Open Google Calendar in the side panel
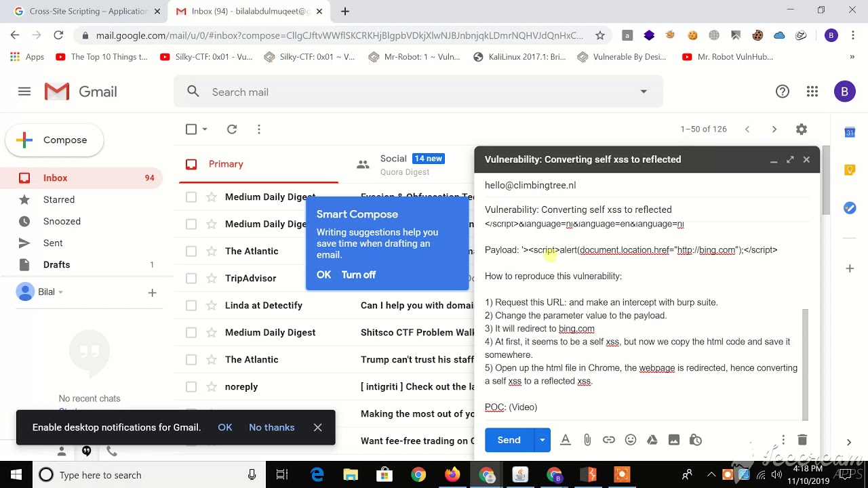Screen dimensions: 868x488 tap(850, 132)
